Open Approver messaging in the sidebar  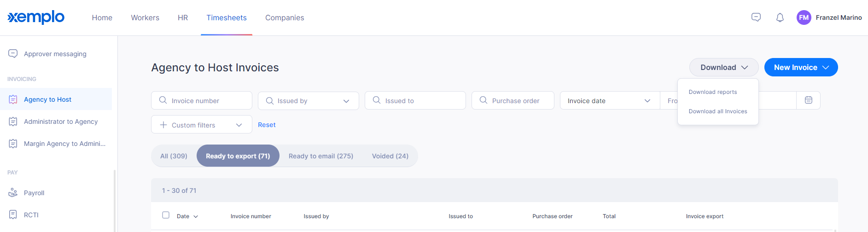[x=55, y=54]
